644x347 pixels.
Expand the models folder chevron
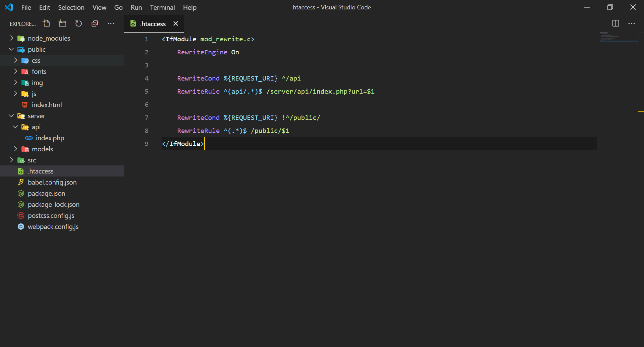click(x=15, y=149)
